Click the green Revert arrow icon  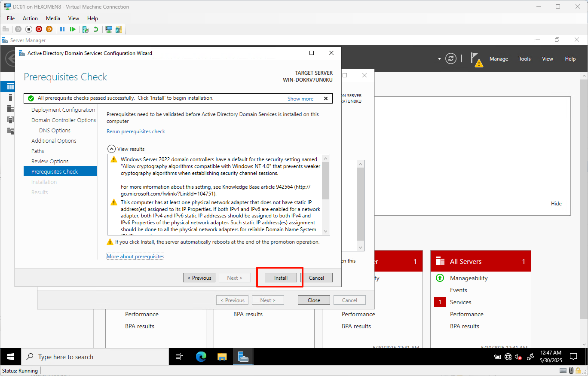[x=96, y=29]
